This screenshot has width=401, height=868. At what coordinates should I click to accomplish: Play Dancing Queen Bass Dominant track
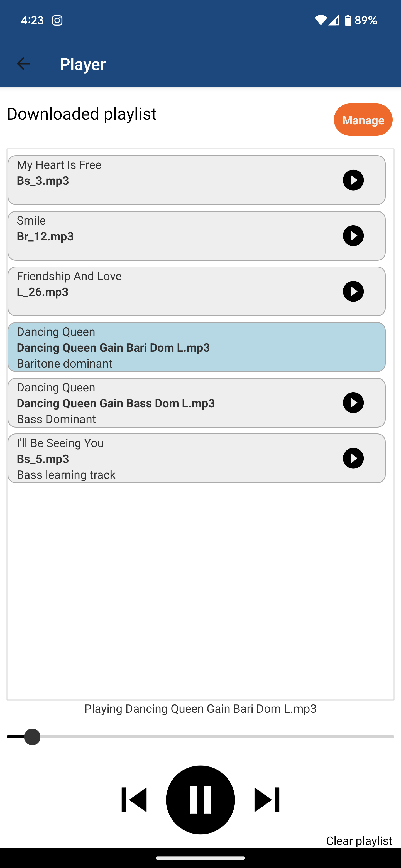coord(353,403)
